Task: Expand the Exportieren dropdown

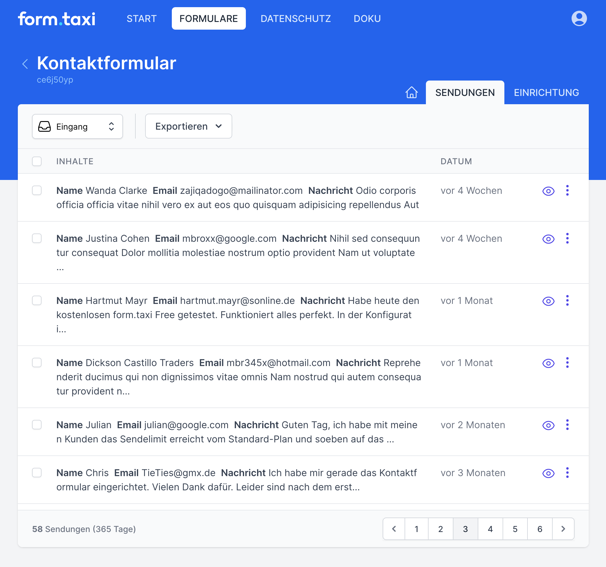Action: click(188, 127)
